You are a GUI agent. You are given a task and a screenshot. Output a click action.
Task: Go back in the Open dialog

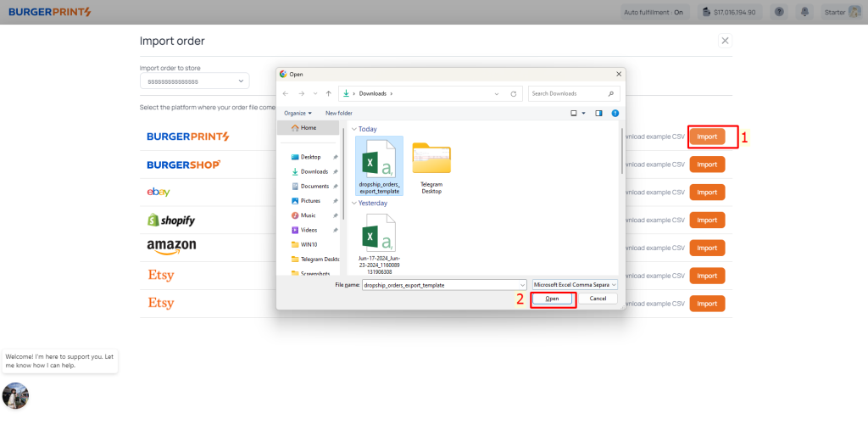tap(285, 93)
